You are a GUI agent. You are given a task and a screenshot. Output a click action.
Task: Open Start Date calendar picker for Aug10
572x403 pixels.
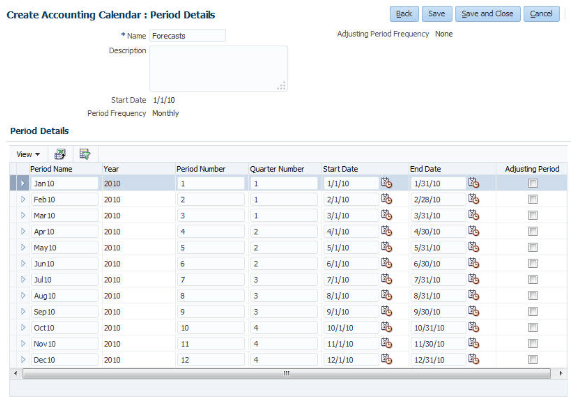386,295
